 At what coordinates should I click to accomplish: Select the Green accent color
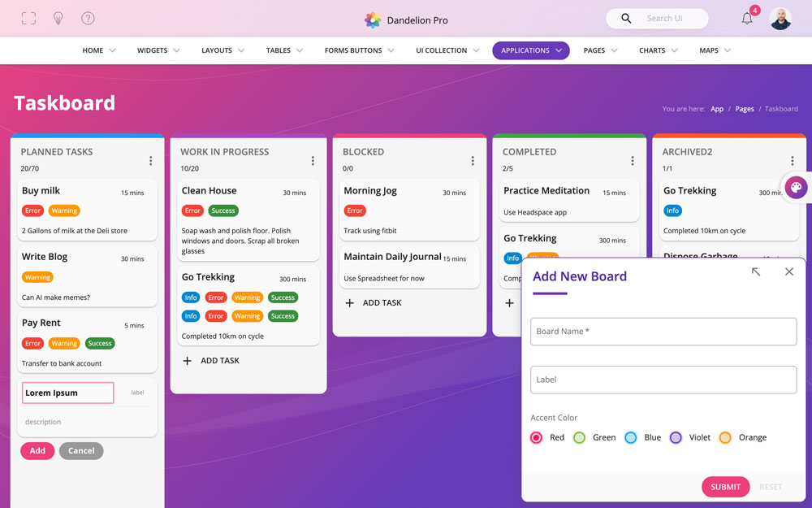[580, 437]
